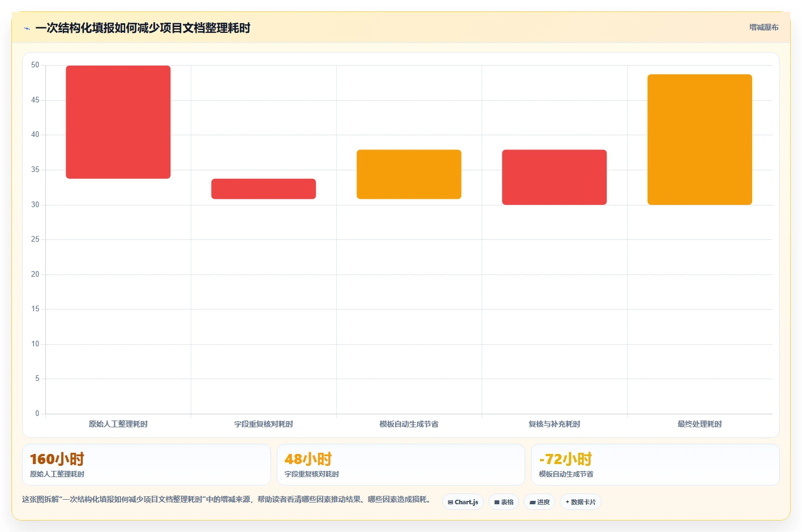802x532 pixels.
Task: Click the x-axis label 字段重复核对耗时
Action: [264, 424]
